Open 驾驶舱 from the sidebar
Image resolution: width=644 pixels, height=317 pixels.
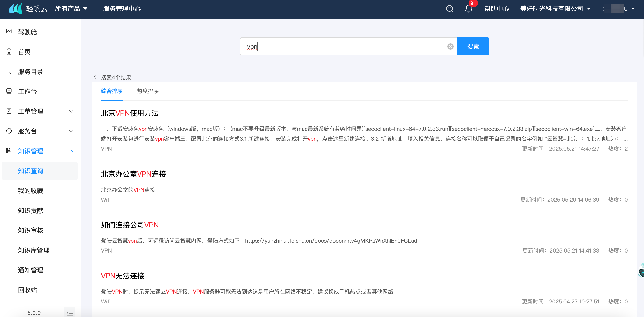[27, 32]
